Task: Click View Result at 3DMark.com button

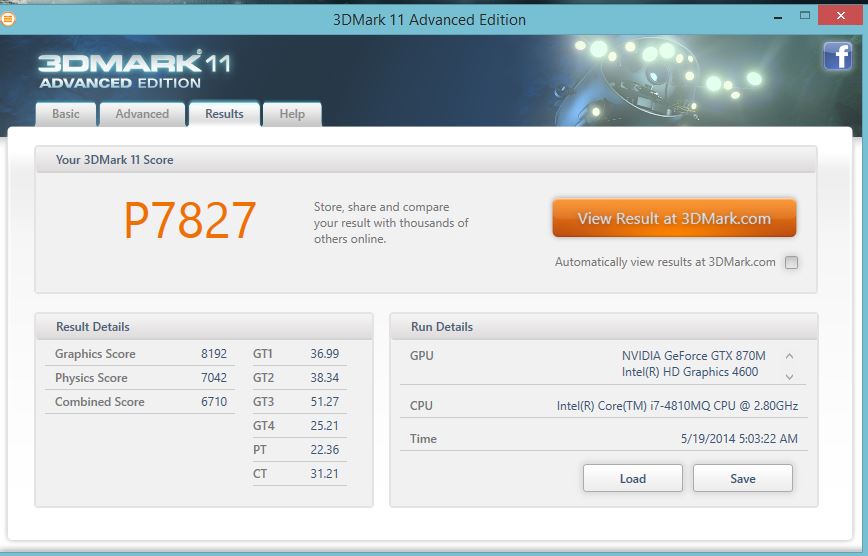Action: (x=674, y=218)
